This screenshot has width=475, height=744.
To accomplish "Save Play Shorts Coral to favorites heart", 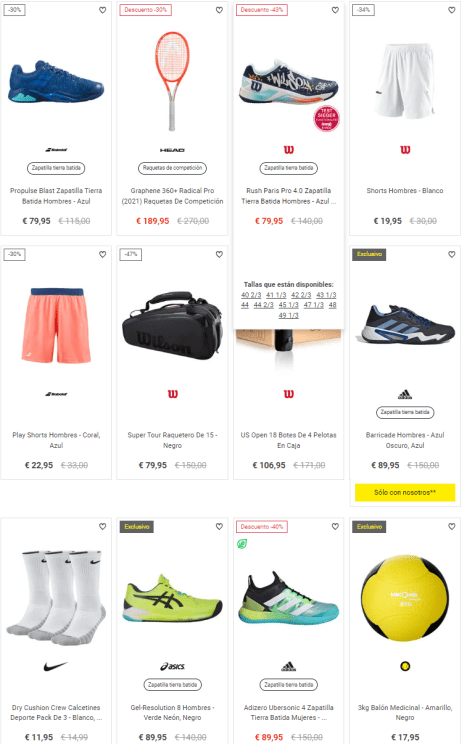I will click(102, 254).
